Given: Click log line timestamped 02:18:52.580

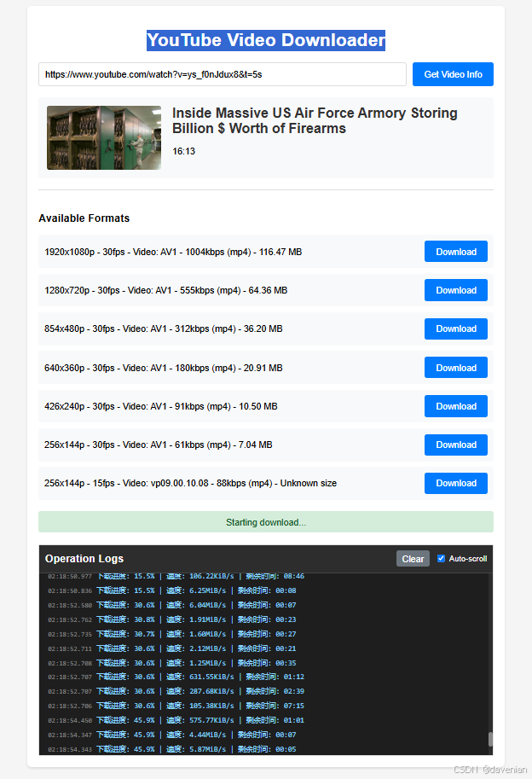Looking at the screenshot, I should coord(171,605).
